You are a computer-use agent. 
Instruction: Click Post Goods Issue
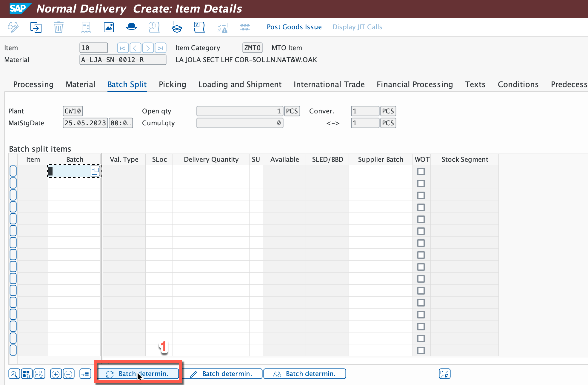(294, 27)
